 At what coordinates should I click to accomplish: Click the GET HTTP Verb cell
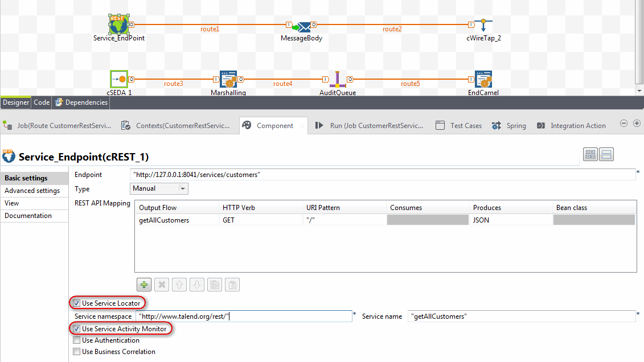pyautogui.click(x=261, y=220)
